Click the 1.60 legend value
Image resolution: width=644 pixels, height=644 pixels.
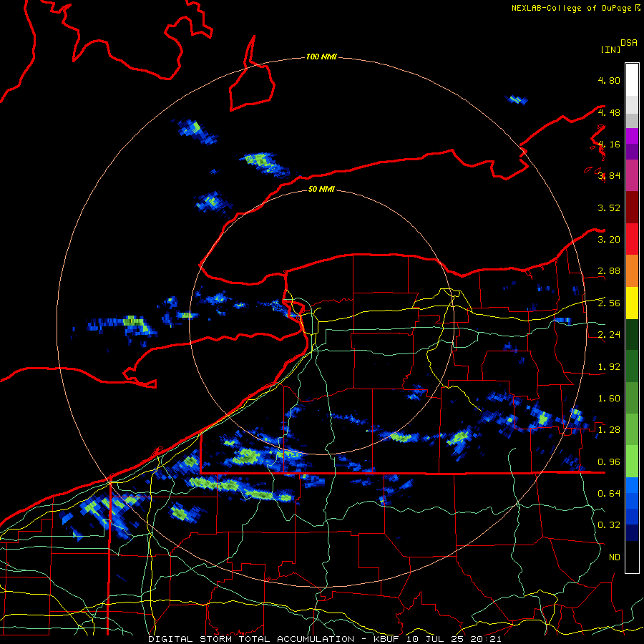coord(609,399)
